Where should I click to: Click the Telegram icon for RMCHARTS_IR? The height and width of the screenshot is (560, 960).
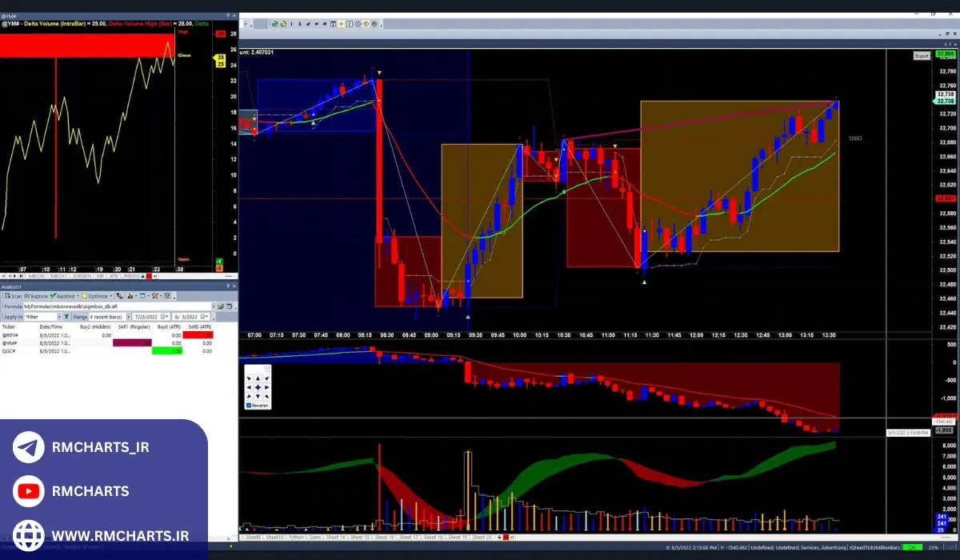coord(29,448)
